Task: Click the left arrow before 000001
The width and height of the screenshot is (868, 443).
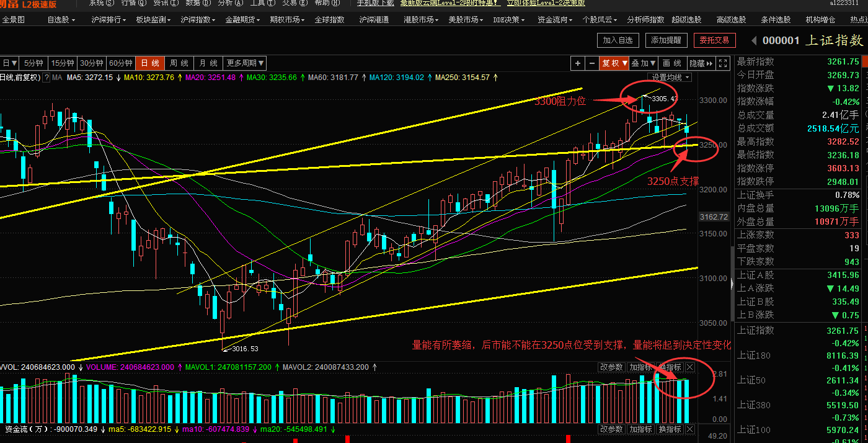Action: (x=753, y=41)
